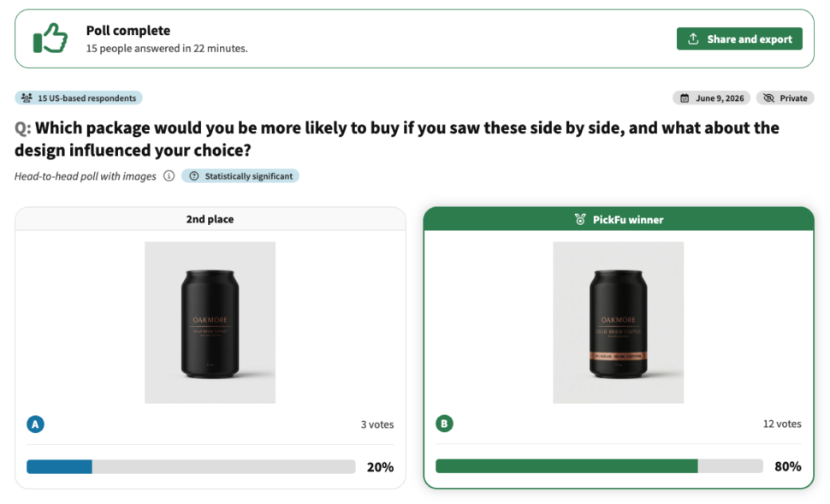830x504 pixels.
Task: Click the people icon in respondents badge
Action: [27, 98]
